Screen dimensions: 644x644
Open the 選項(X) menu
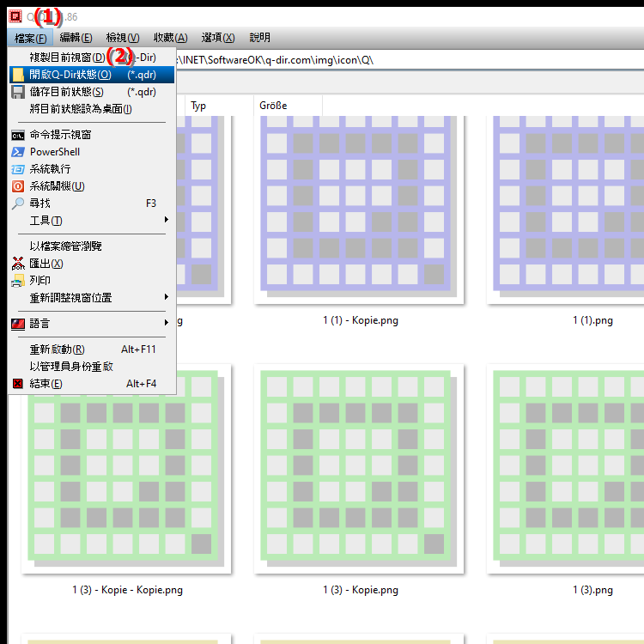(x=218, y=38)
